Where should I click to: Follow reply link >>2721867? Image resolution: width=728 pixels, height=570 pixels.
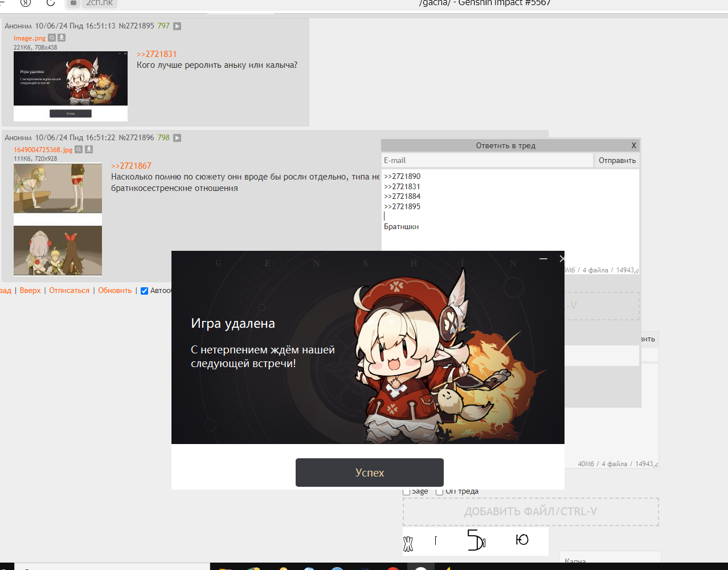(x=131, y=166)
